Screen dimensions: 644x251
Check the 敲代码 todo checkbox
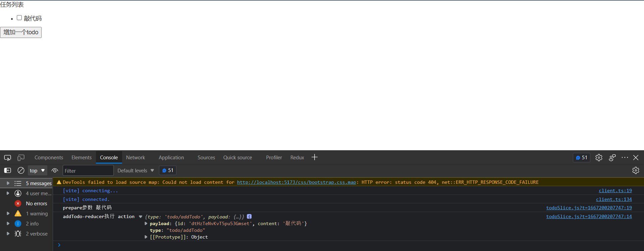(x=19, y=18)
